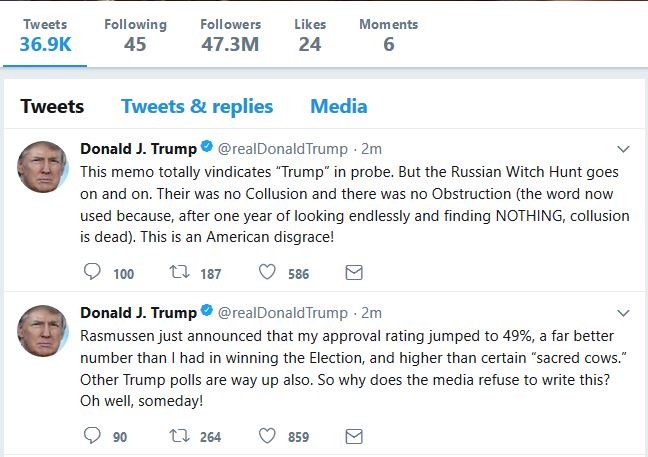Expand options chevron on memo tweet
The image size is (648, 457).
pyautogui.click(x=623, y=149)
